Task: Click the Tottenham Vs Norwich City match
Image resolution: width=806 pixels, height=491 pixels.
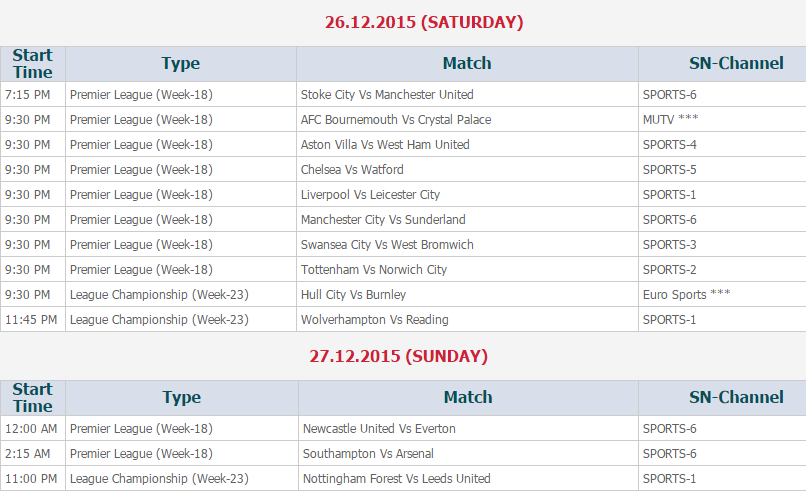Action: pos(374,270)
